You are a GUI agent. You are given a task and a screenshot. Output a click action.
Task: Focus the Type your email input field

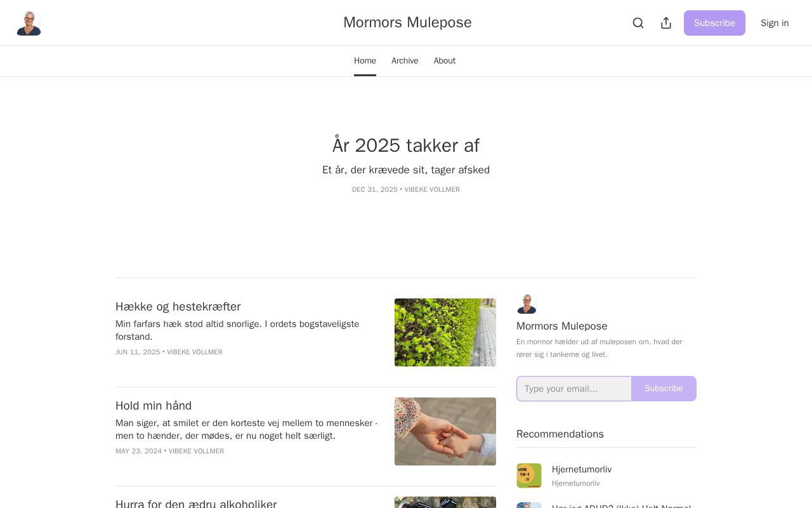tap(574, 389)
